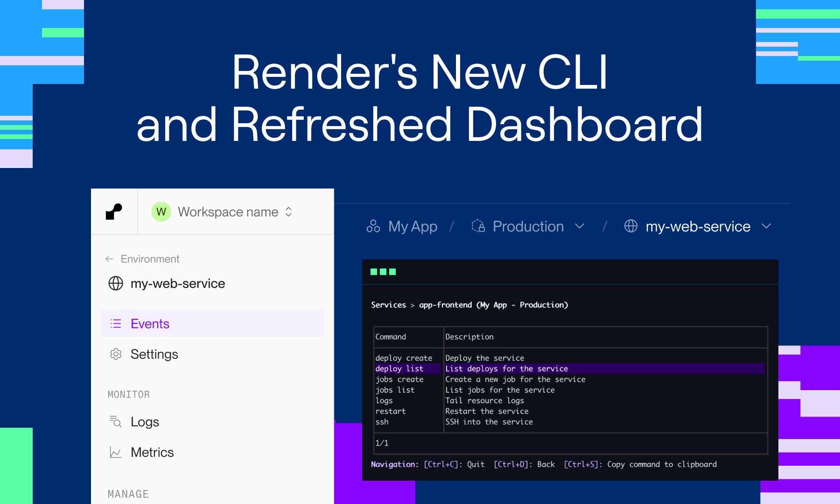
Task: Click the Services breadcrumb in the terminal
Action: (388, 305)
